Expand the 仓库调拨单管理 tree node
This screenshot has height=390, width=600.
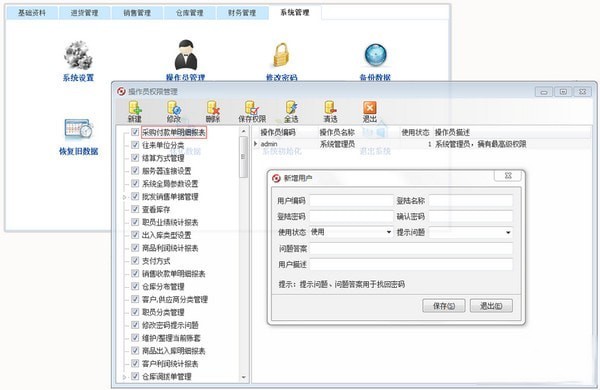click(x=124, y=377)
